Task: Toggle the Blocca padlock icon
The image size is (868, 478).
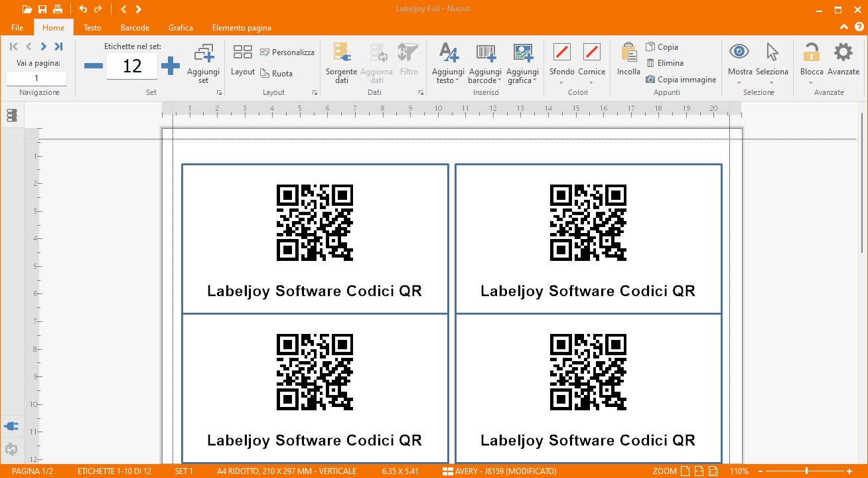Action: pos(811,52)
